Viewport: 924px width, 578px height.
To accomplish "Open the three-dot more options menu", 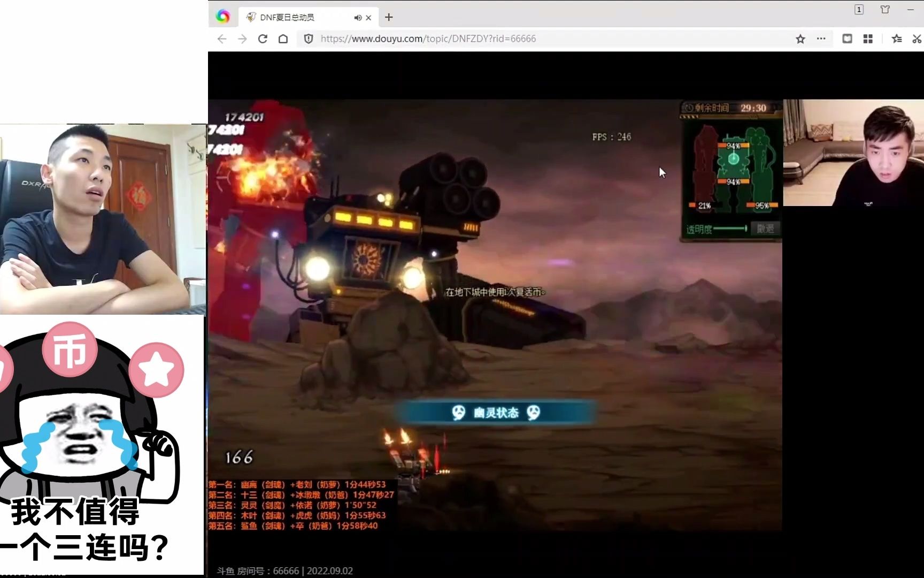I will (821, 39).
